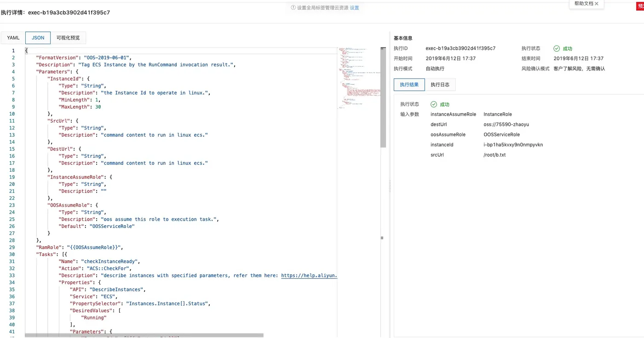Click the "DescribeInstances" API value

coord(117,290)
